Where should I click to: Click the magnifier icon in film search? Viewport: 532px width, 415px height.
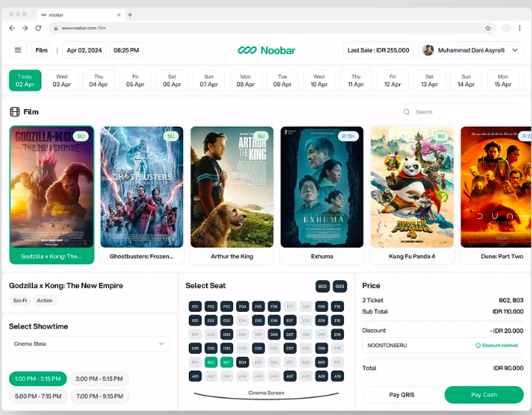(x=407, y=112)
